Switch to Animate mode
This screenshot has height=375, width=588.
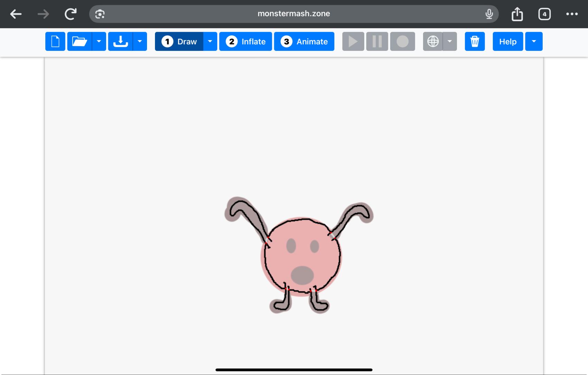[x=304, y=41]
